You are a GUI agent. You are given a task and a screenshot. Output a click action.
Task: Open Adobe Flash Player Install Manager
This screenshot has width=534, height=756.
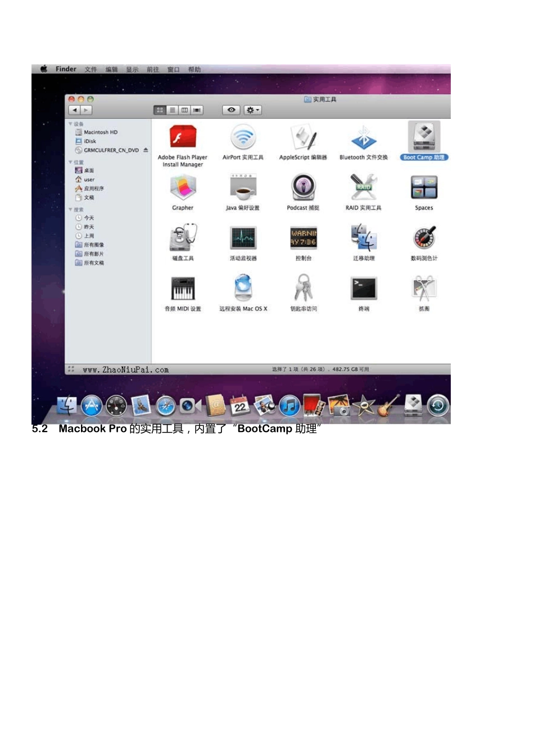pyautogui.click(x=183, y=138)
